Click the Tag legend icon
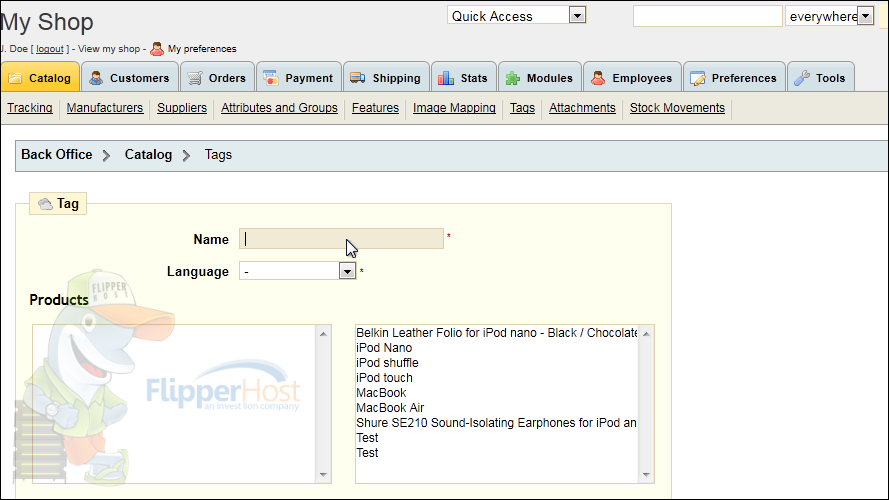This screenshot has width=889, height=500. tap(45, 204)
